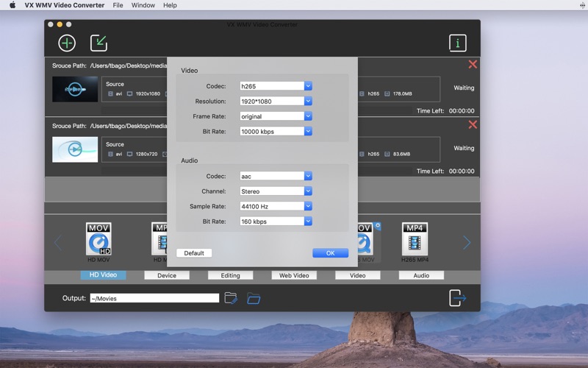Show next formats with right arrow
588x368 pixels.
(467, 243)
